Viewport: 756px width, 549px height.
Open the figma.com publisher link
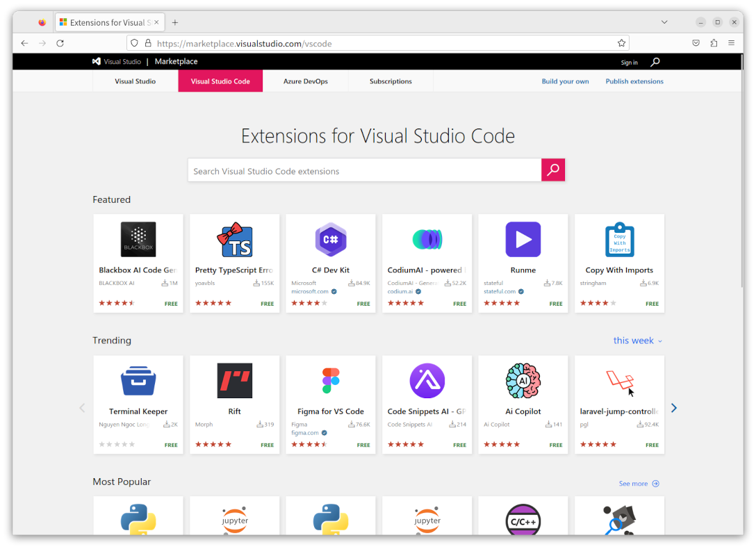click(305, 432)
